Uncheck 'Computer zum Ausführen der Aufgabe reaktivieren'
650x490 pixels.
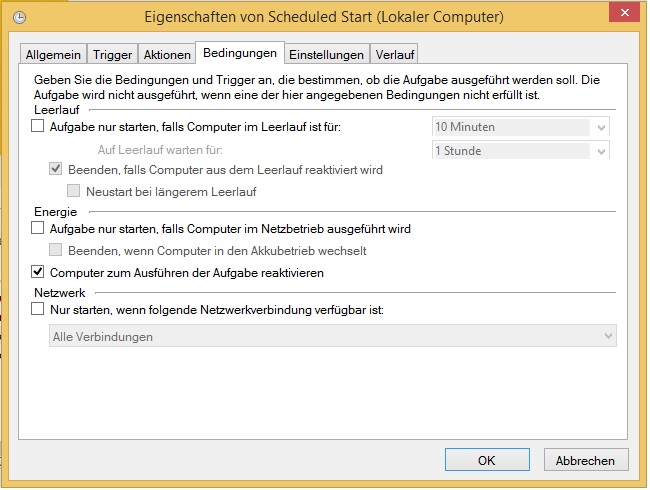[38, 271]
